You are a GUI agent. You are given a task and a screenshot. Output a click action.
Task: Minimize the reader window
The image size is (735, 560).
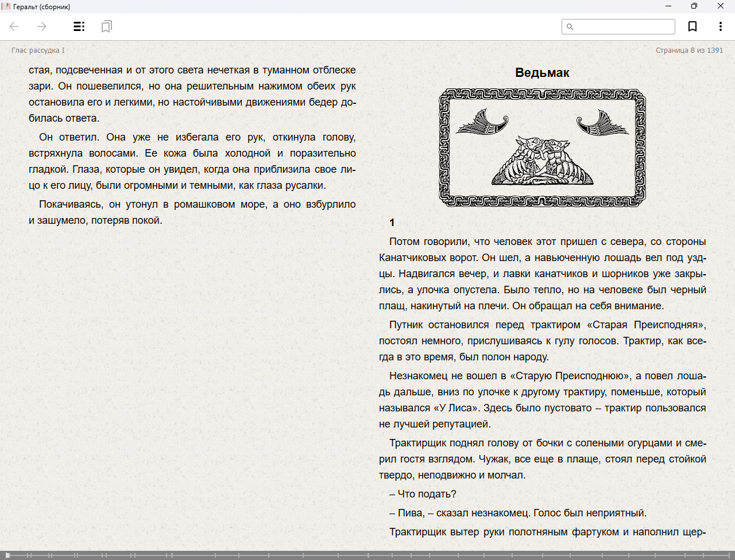click(x=668, y=6)
